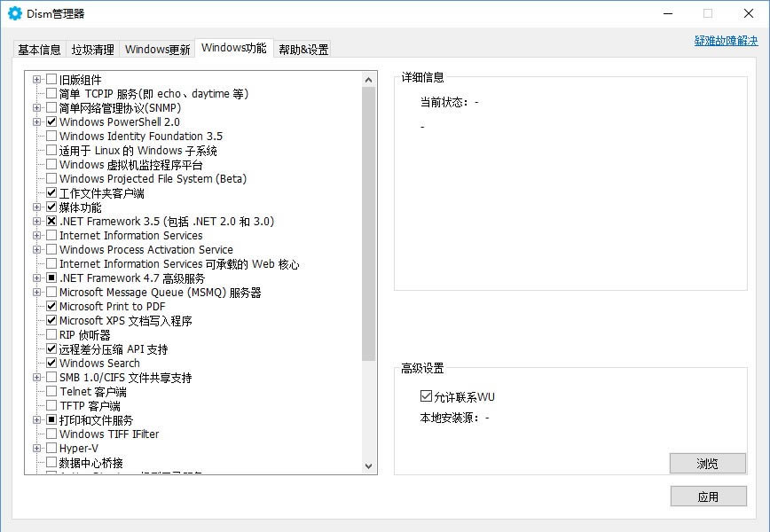Click the 浏览 button
This screenshot has height=532, width=770.
click(708, 464)
